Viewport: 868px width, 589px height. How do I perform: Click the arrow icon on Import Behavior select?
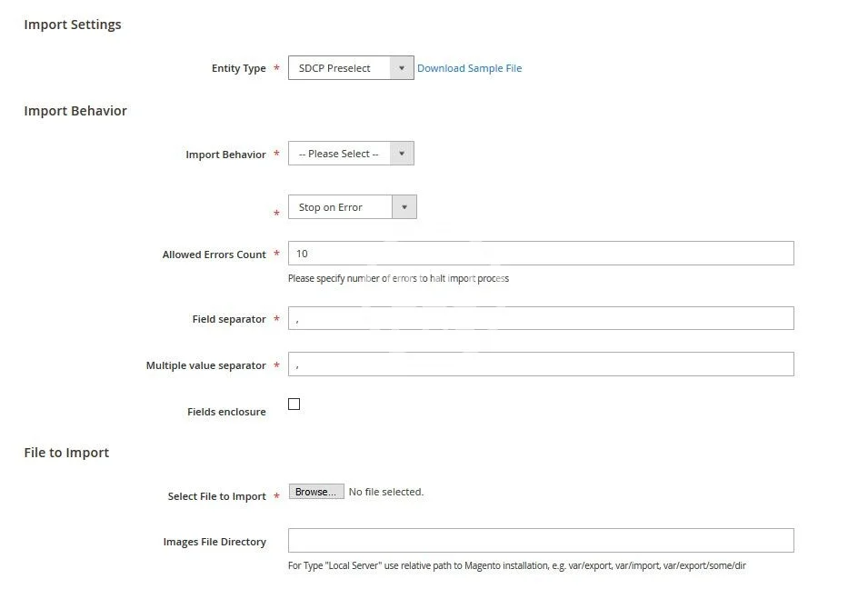point(402,154)
